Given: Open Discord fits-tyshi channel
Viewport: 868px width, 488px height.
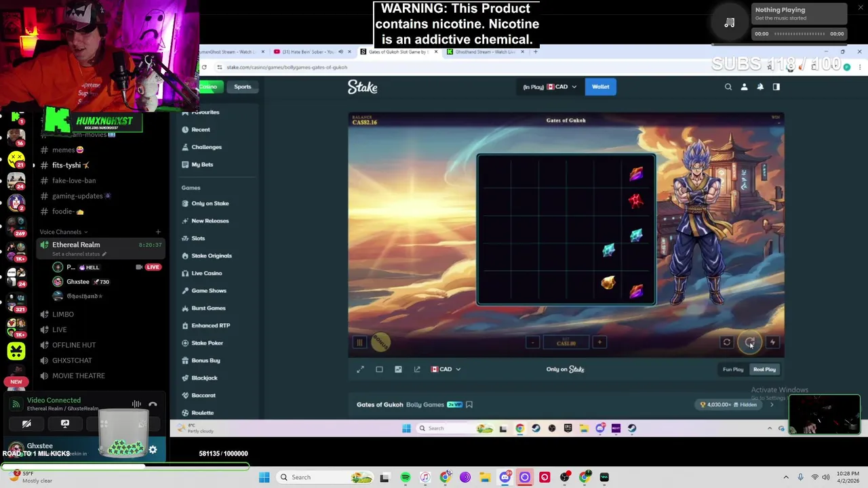Looking at the screenshot, I should click(71, 165).
